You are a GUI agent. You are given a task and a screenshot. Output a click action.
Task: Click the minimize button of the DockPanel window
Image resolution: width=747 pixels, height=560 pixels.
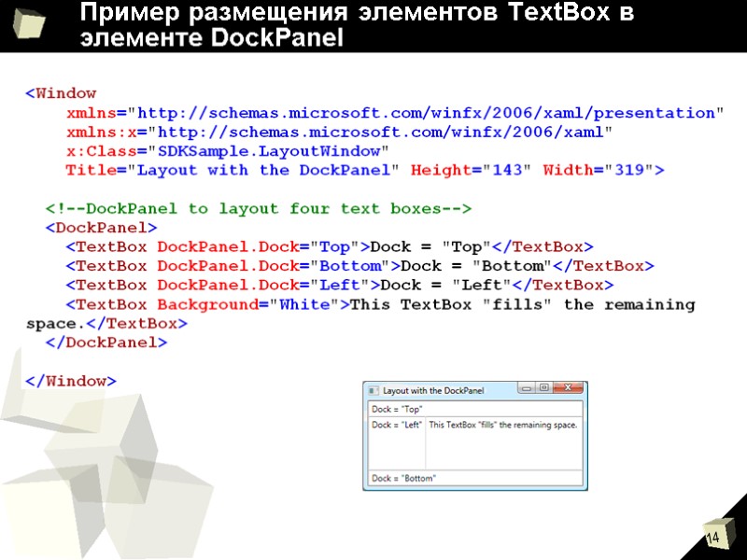pyautogui.click(x=527, y=386)
